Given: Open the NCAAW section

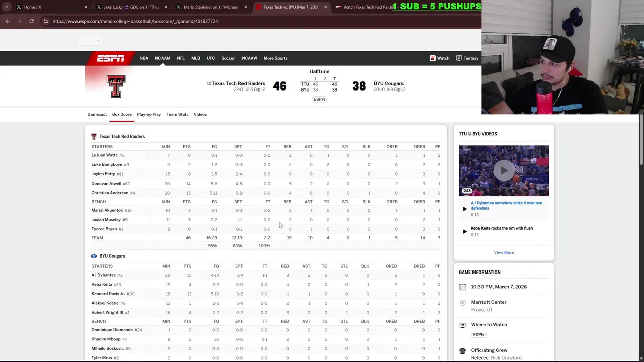Looking at the screenshot, I should click(249, 58).
